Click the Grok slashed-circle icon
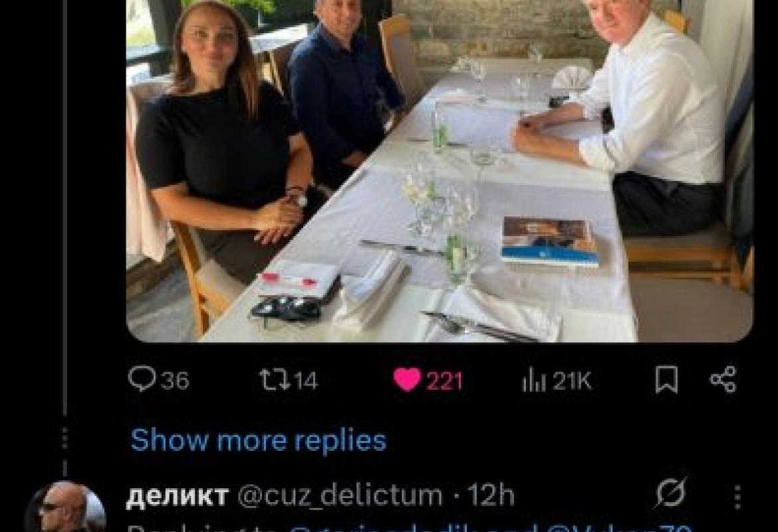 tap(671, 494)
